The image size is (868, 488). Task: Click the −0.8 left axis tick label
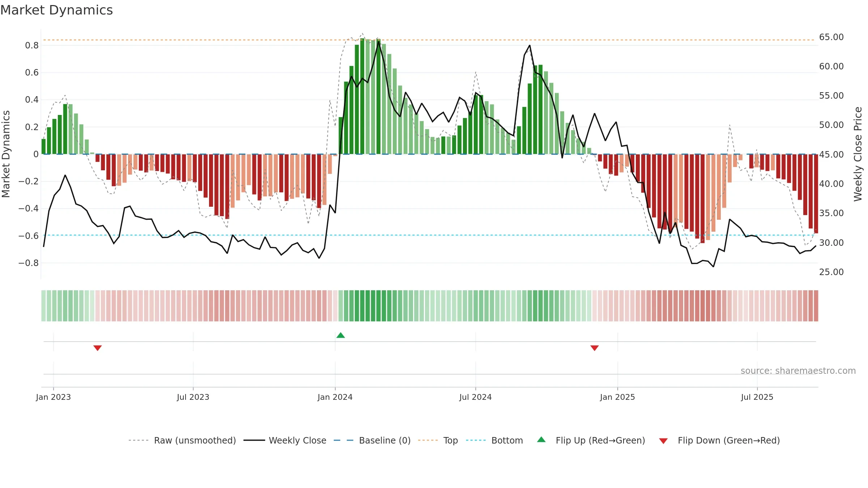tap(29, 263)
